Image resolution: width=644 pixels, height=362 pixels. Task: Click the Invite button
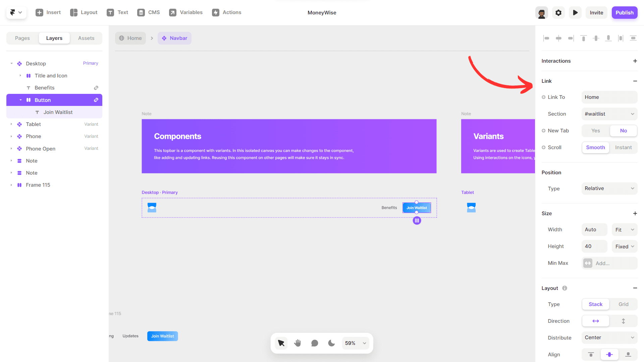596,13
